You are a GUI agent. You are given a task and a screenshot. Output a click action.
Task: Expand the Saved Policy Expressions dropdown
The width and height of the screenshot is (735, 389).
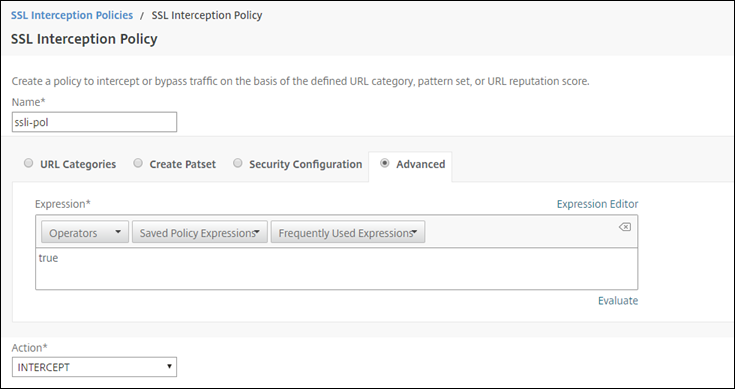(x=200, y=232)
